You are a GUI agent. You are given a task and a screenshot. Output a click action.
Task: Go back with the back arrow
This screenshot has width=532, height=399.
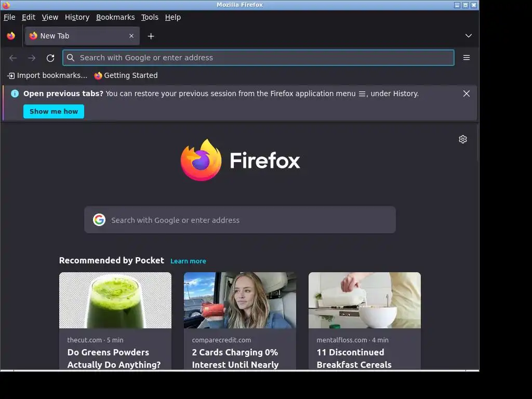point(13,58)
